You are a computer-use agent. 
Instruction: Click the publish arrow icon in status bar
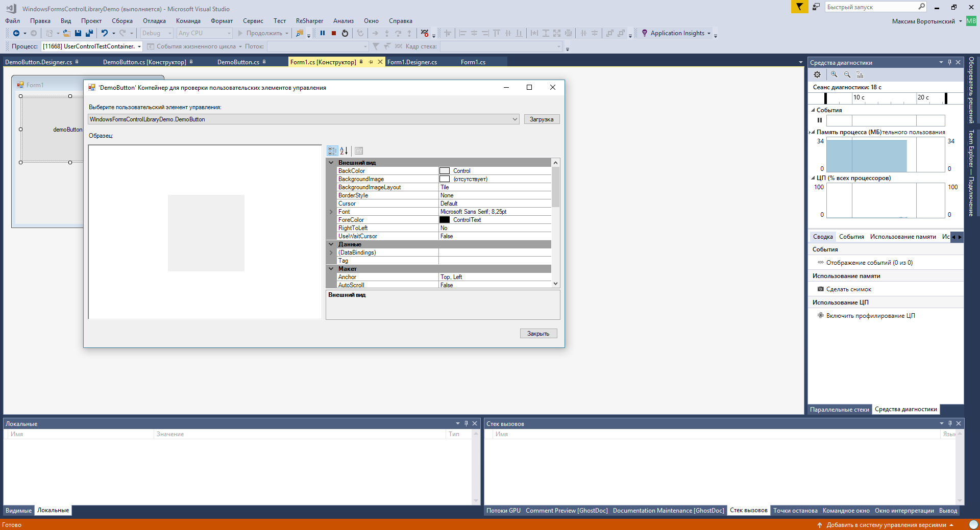820,525
